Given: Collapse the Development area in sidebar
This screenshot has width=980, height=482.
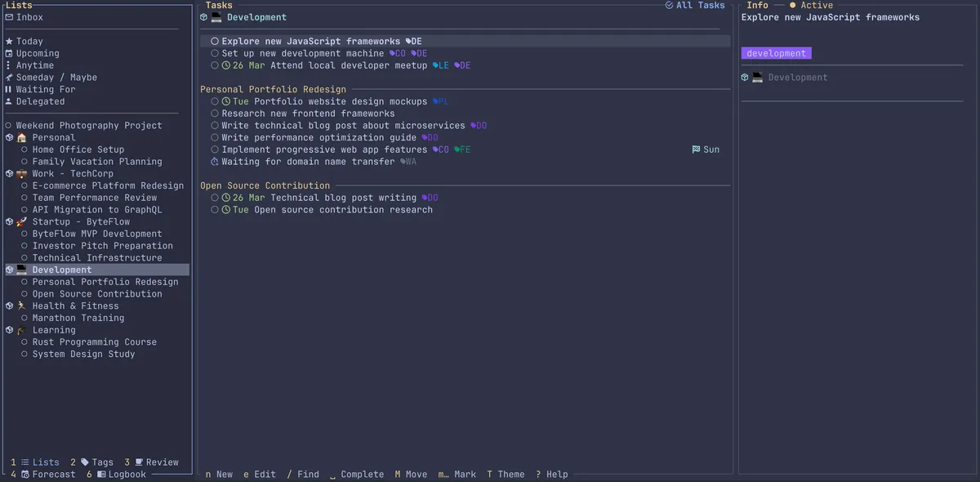Looking at the screenshot, I should pos(9,270).
